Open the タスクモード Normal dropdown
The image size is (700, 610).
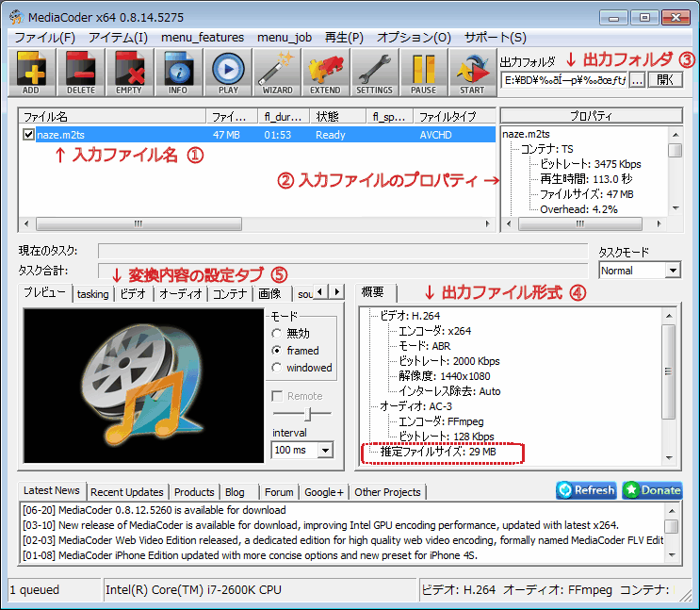639,271
